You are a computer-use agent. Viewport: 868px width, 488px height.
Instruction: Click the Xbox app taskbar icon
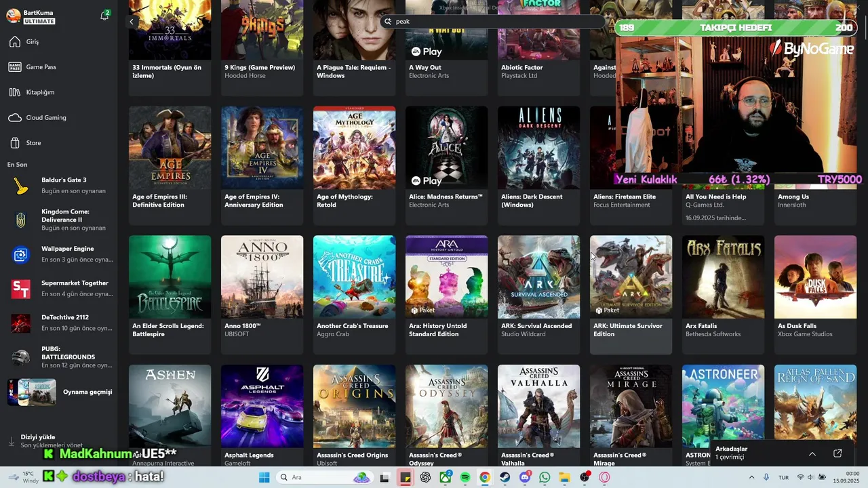(446, 477)
